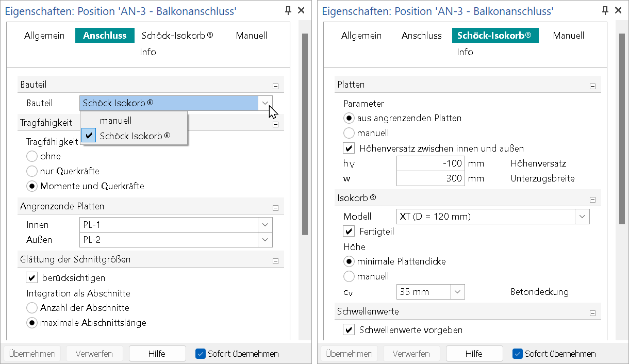Pin the right properties panel
Image resolution: width=629 pixels, height=364 pixels.
tap(606, 11)
